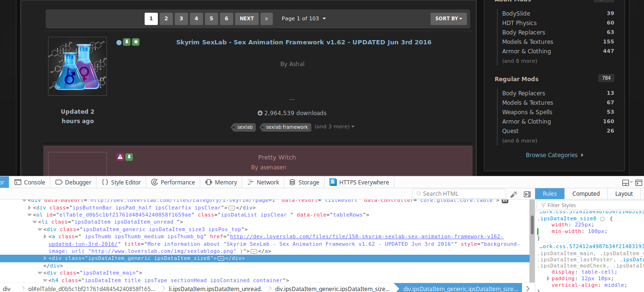Expand the padding property triangle in Rules
This screenshot has width=644, height=292.
click(x=548, y=279)
